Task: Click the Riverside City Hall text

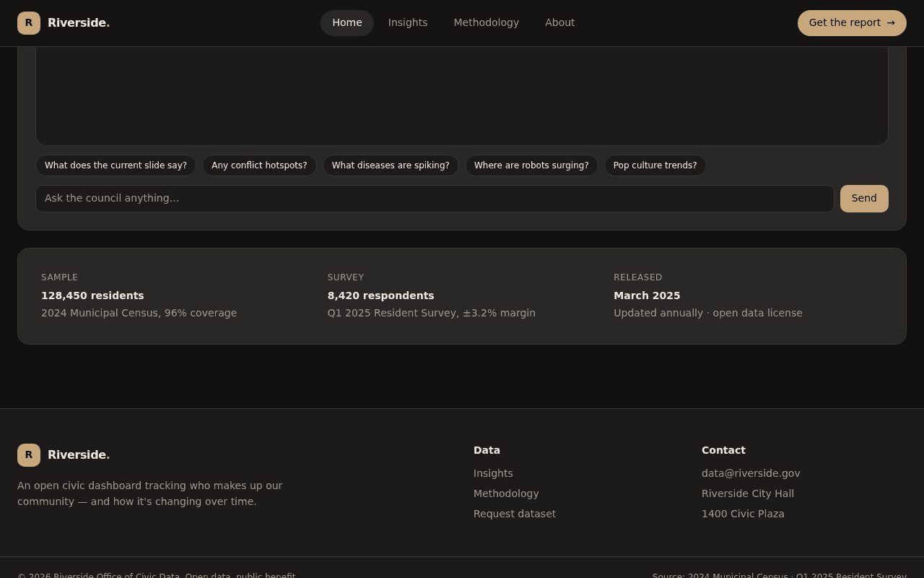Action: coord(748,493)
